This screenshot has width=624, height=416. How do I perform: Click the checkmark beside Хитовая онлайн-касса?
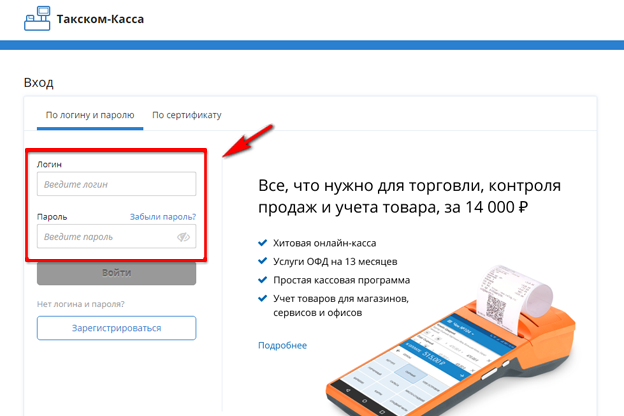tap(263, 242)
